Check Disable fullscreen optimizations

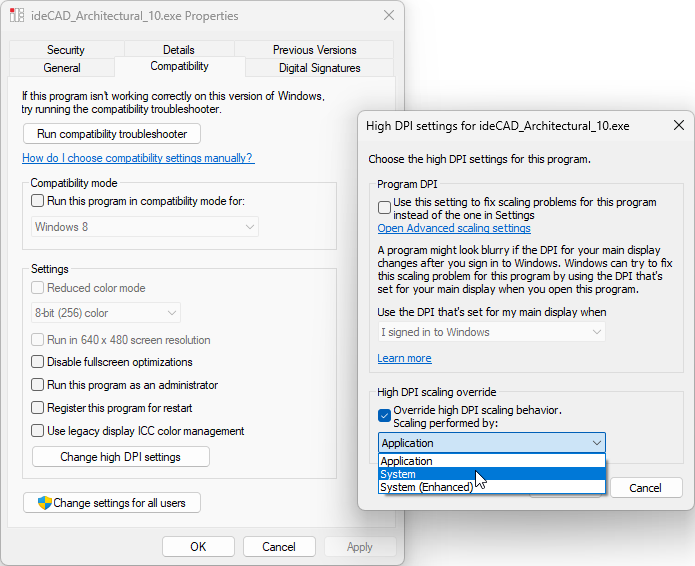click(x=38, y=362)
